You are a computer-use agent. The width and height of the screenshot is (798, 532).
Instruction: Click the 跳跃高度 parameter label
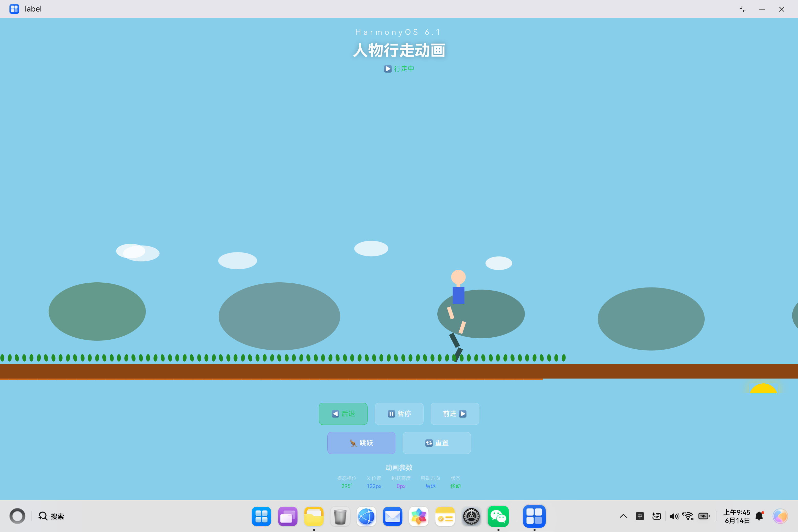(x=401, y=478)
